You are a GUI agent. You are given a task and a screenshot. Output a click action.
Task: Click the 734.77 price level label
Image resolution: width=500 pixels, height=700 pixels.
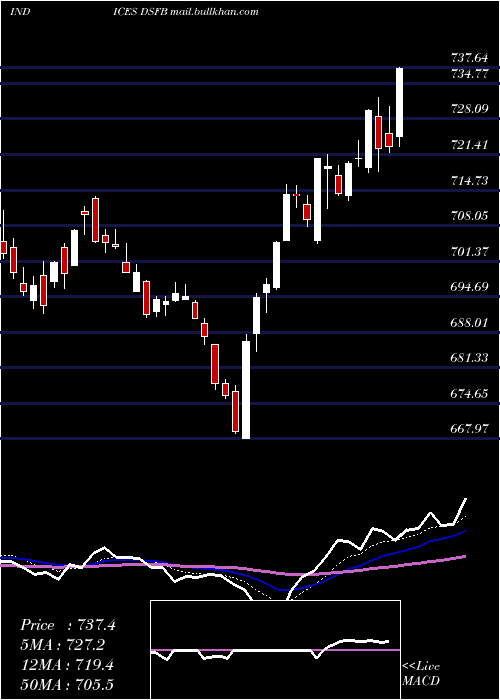470,74
